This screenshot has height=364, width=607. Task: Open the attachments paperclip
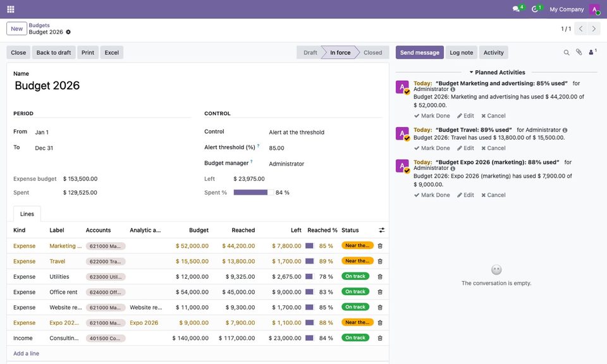point(579,52)
